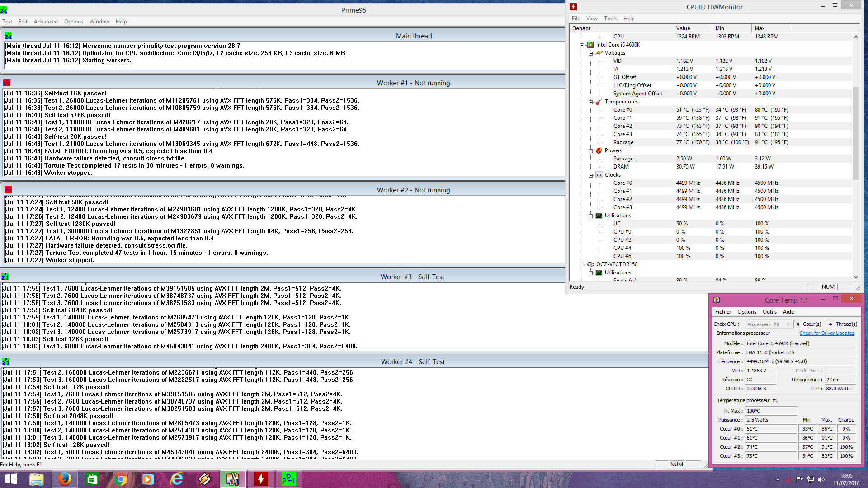
Task: Open Prime95 Options menu
Action: (x=73, y=21)
